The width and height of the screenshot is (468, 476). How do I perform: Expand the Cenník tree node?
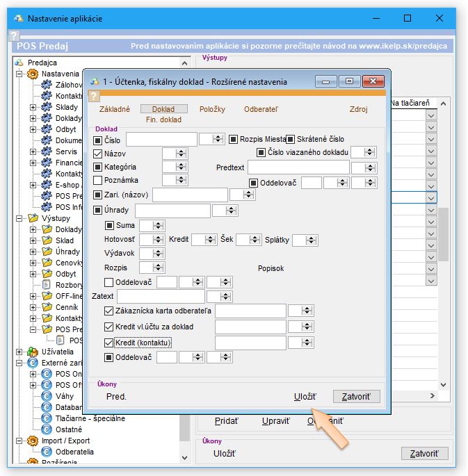click(33, 307)
